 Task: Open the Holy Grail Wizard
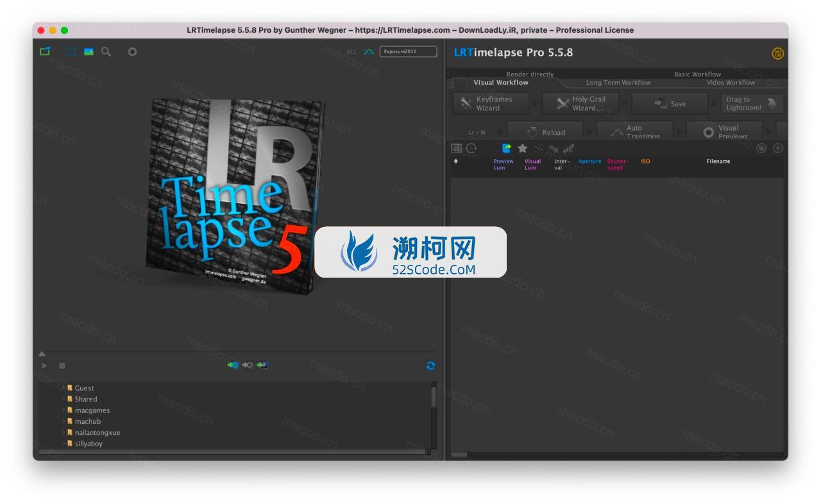click(x=580, y=103)
